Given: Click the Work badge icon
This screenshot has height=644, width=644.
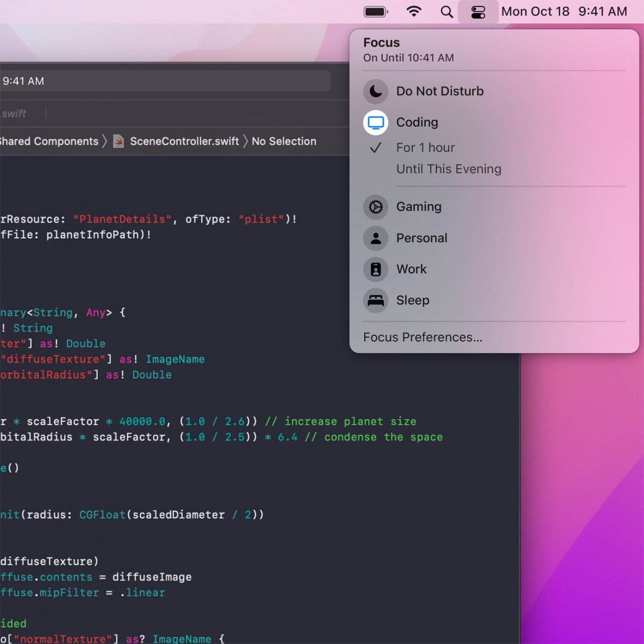Looking at the screenshot, I should tap(376, 269).
